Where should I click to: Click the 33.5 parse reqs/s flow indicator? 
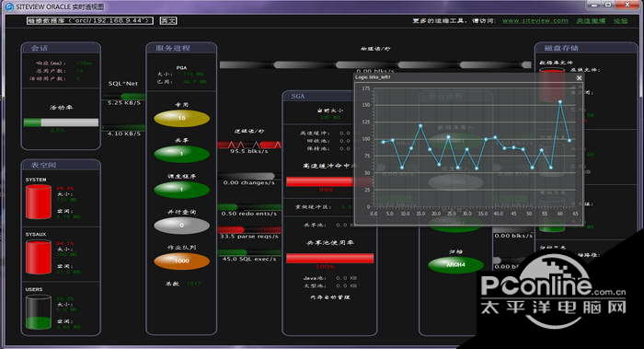point(249,230)
